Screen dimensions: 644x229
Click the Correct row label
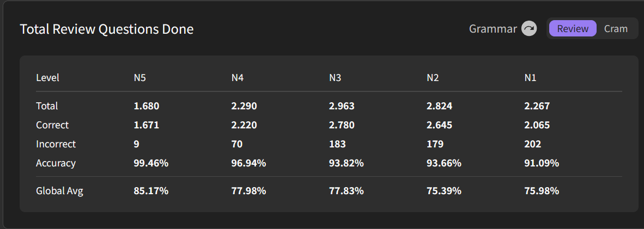(52, 125)
